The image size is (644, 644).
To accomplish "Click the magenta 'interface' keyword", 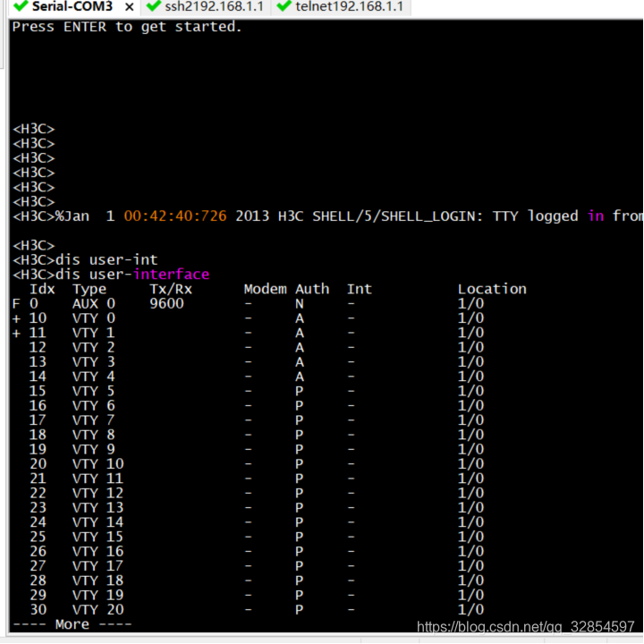I will [171, 275].
